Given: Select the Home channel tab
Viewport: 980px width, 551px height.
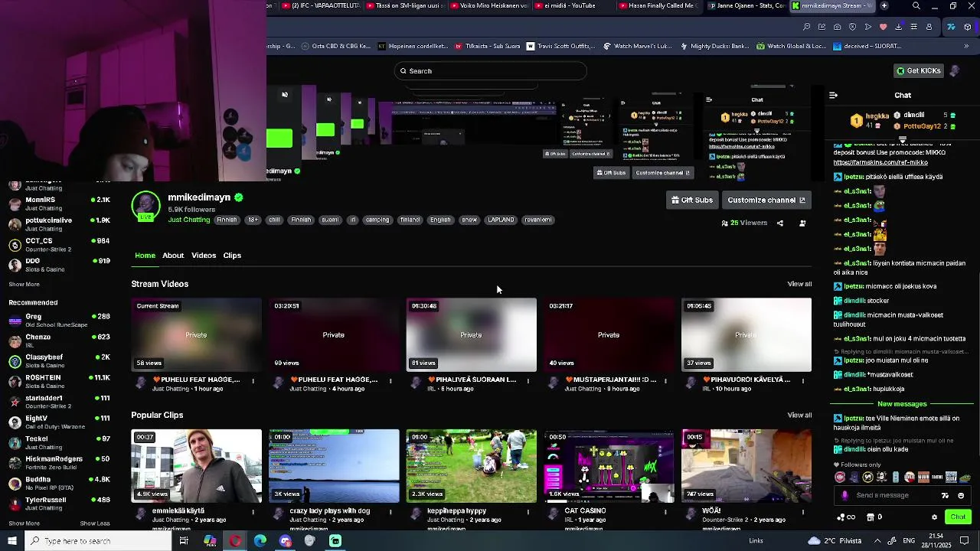Looking at the screenshot, I should tap(145, 256).
